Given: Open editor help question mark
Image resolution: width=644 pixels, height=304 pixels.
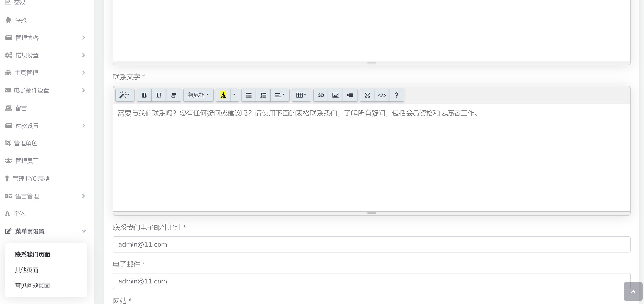Looking at the screenshot, I should point(397,95).
